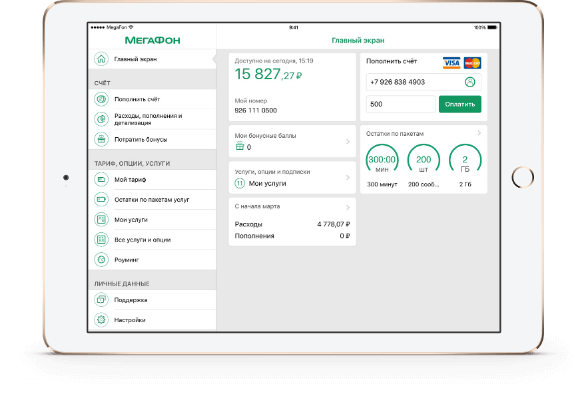The height and width of the screenshot is (394, 588).
Task: Expand the Мои бонусные баллы chevron
Action: pyautogui.click(x=348, y=141)
